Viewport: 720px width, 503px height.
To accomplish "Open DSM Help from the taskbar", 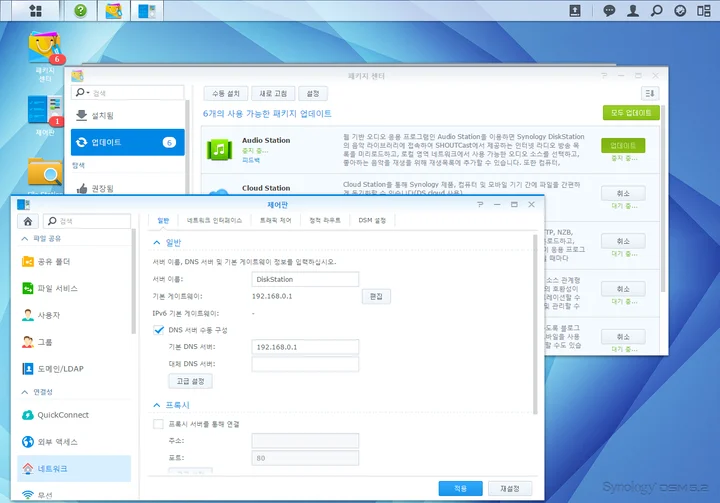I will click(x=80, y=11).
